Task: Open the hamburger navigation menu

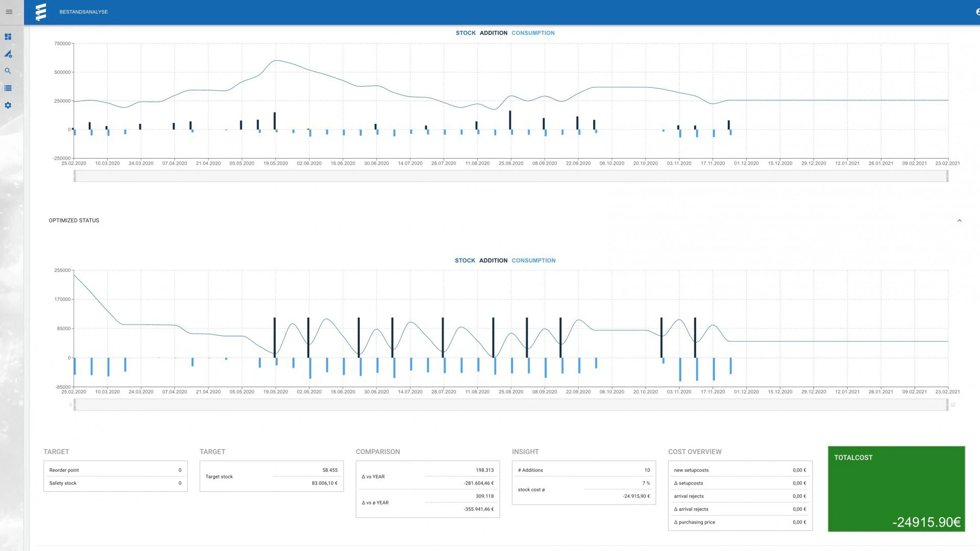Action: coord(9,12)
